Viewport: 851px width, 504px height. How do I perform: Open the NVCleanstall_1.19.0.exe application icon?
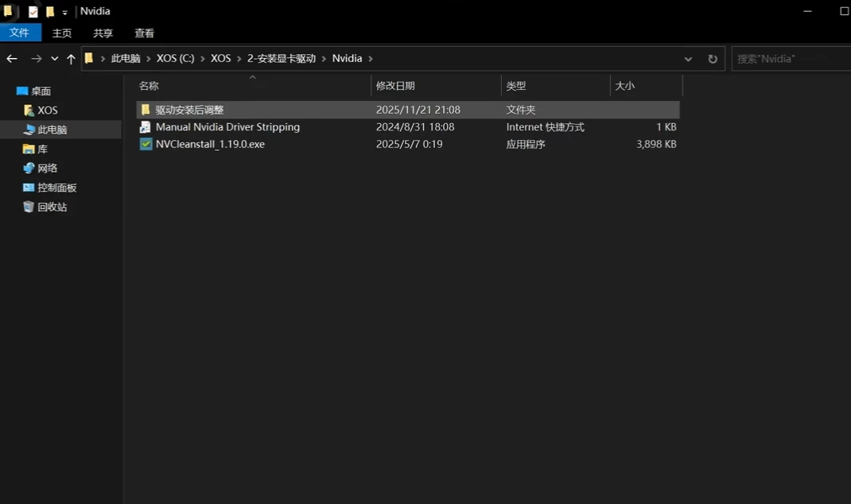(146, 145)
